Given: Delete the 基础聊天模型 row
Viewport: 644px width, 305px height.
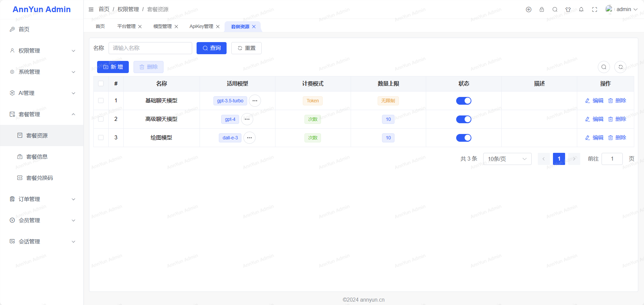Looking at the screenshot, I should coord(617,101).
